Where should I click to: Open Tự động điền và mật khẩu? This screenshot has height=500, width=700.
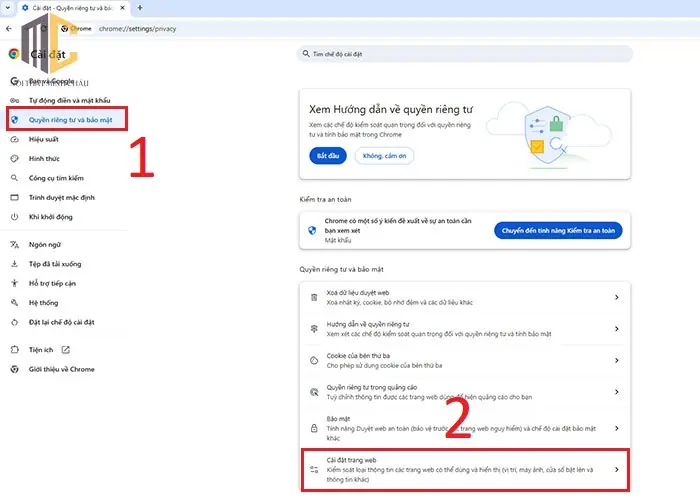(69, 100)
